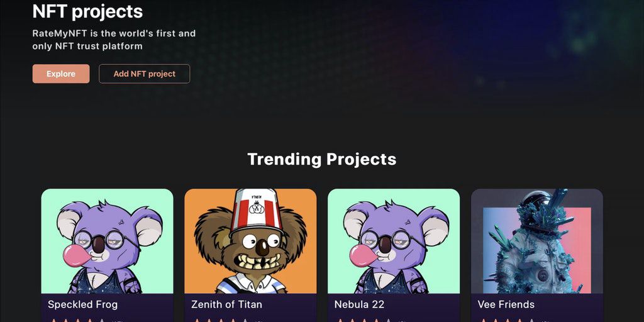
Task: Click the NFT projects page heading
Action: click(x=87, y=11)
